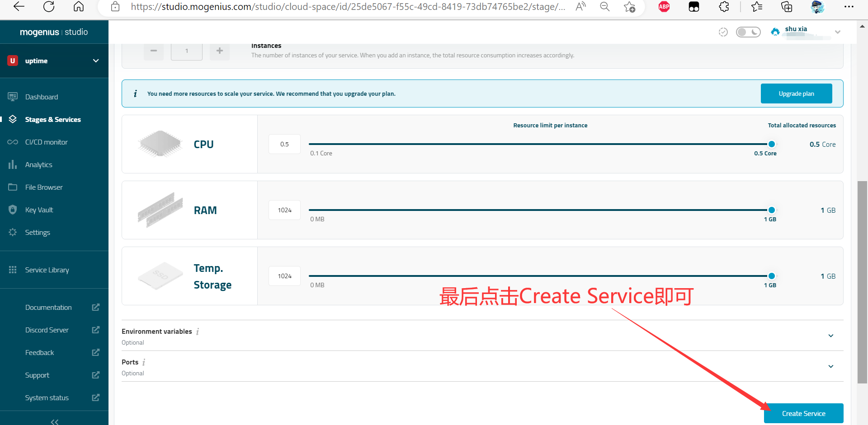The height and width of the screenshot is (425, 868).
Task: Expand the Environment variables section
Action: click(x=830, y=336)
